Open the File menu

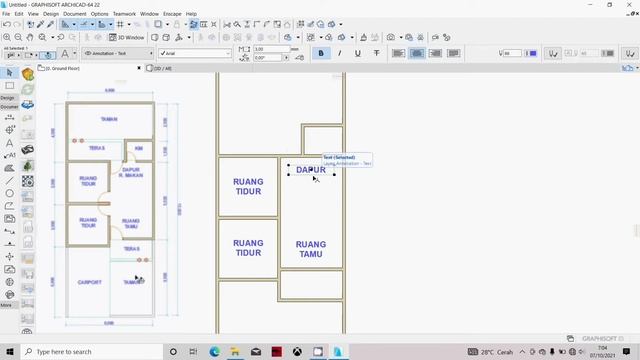click(6, 14)
